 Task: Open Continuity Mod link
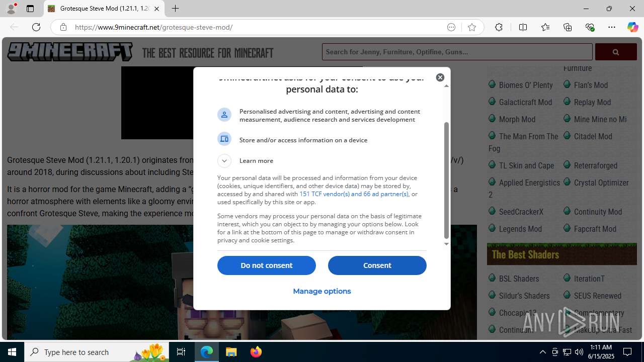tap(598, 212)
